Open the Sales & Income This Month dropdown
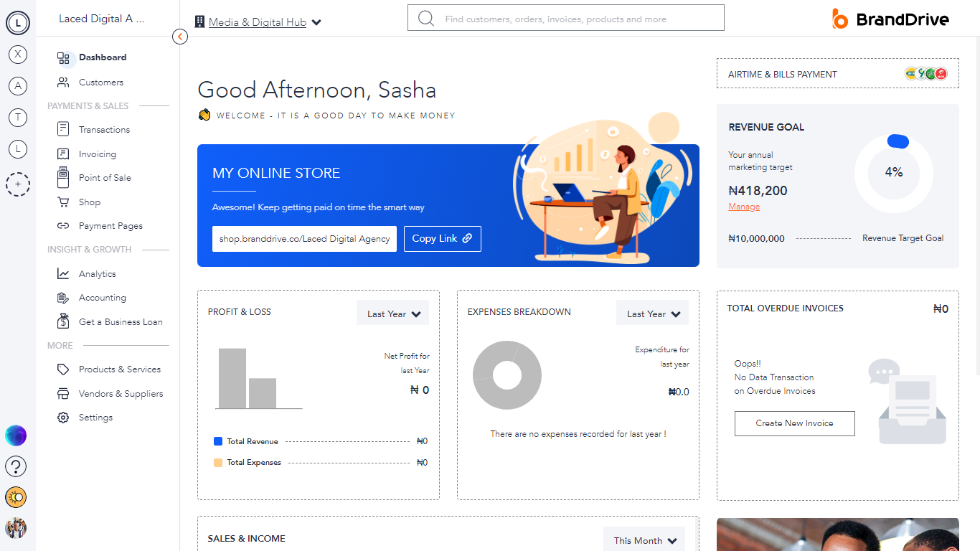Image resolution: width=980 pixels, height=551 pixels. click(x=644, y=540)
